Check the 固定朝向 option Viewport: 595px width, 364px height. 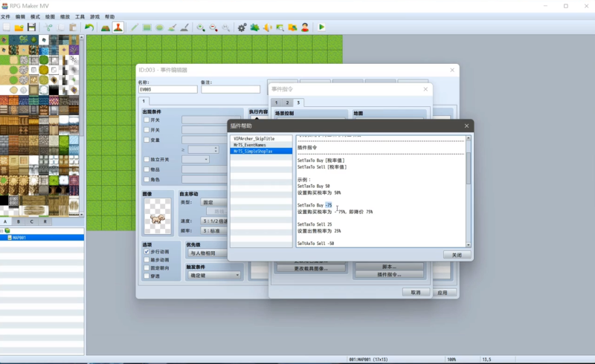click(x=147, y=267)
